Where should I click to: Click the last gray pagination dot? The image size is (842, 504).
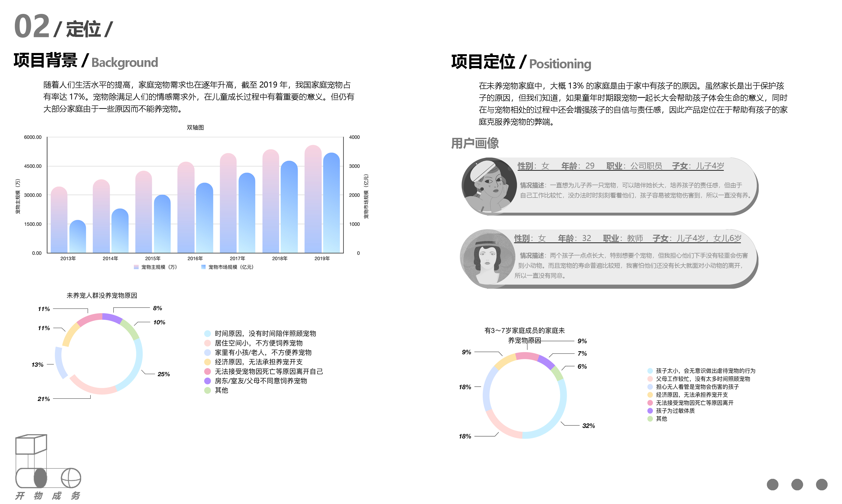pos(822,484)
